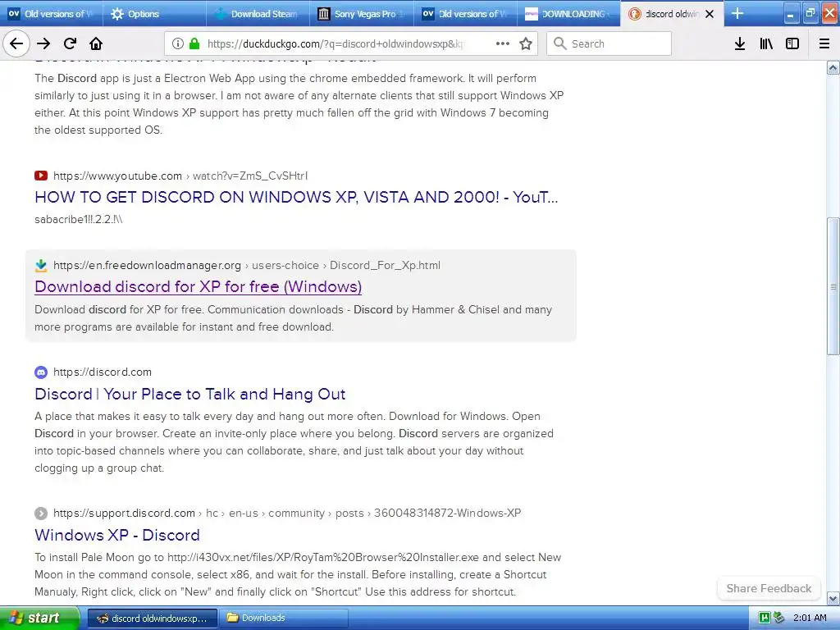Bookmark this page with the star
Screen dimensions: 840x630
(x=526, y=43)
